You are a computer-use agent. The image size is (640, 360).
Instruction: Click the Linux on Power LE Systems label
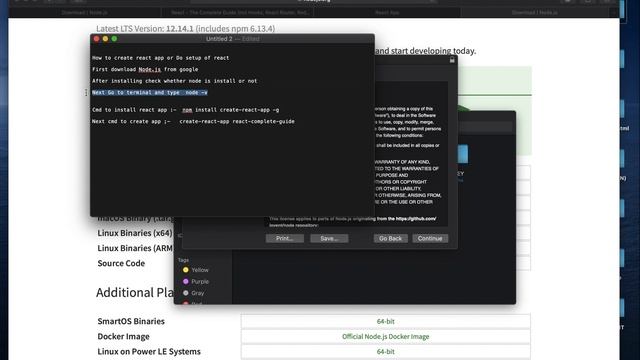(149, 351)
